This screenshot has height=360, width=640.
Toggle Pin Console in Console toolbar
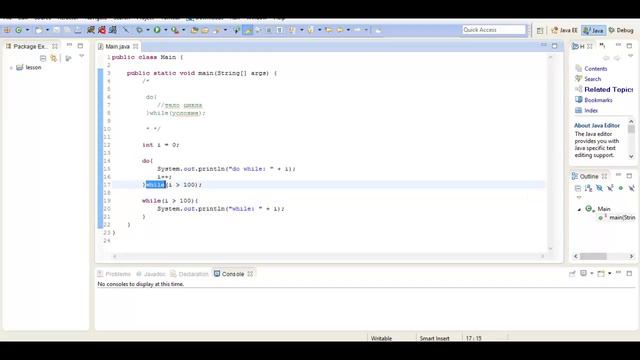[572, 273]
